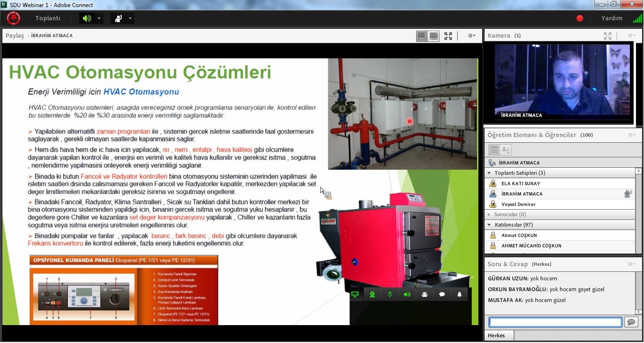Click the red recording indicator
This screenshot has height=343, width=644.
click(580, 18)
